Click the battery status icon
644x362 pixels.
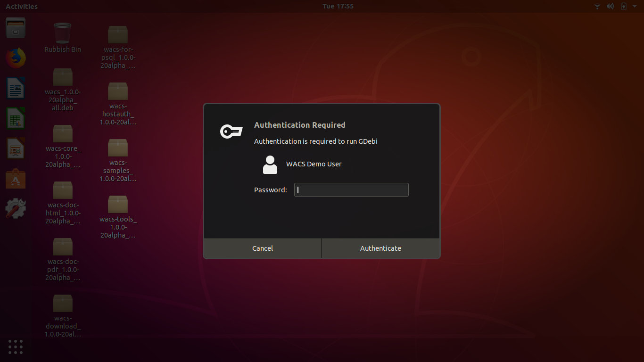[x=624, y=6]
